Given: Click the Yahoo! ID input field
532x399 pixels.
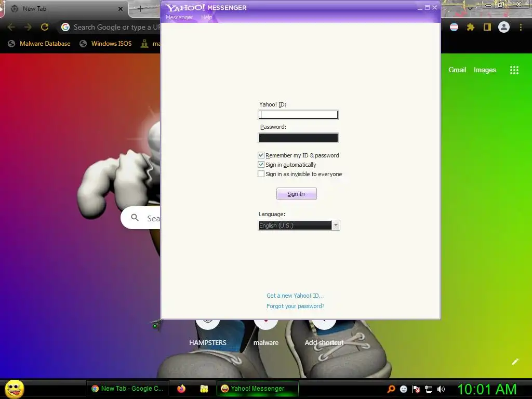Looking at the screenshot, I should [x=298, y=115].
